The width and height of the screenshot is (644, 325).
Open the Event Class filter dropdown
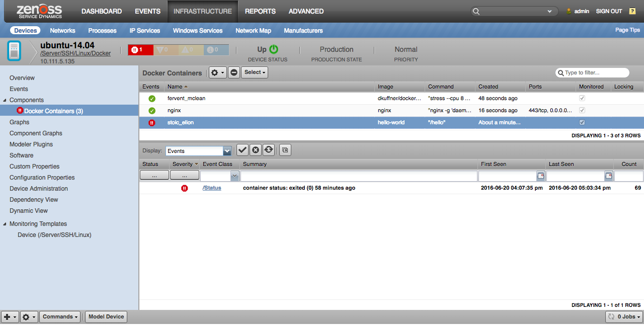[x=234, y=176]
